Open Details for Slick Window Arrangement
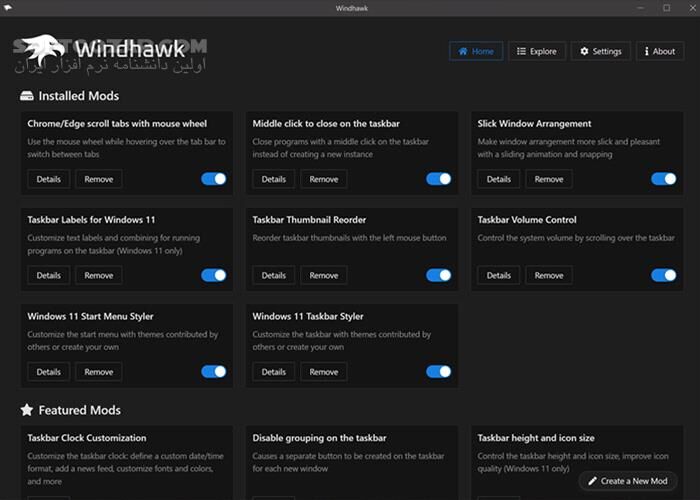The height and width of the screenshot is (500, 700). (499, 179)
